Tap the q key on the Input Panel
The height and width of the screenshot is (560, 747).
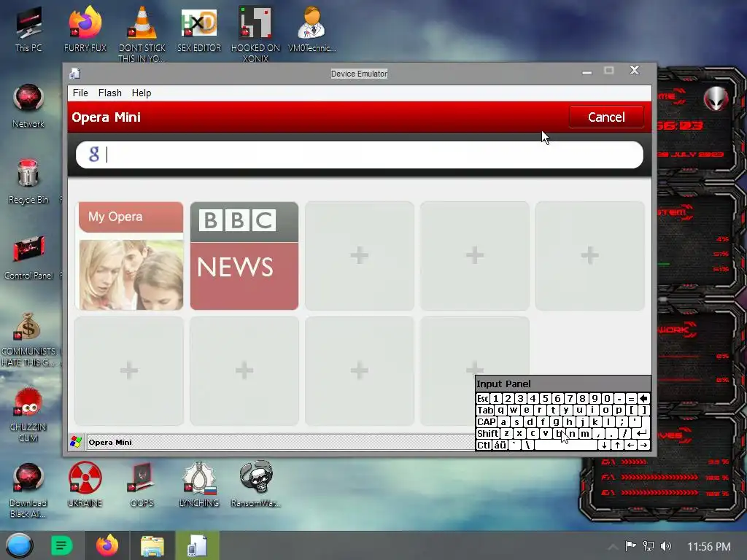tap(500, 410)
